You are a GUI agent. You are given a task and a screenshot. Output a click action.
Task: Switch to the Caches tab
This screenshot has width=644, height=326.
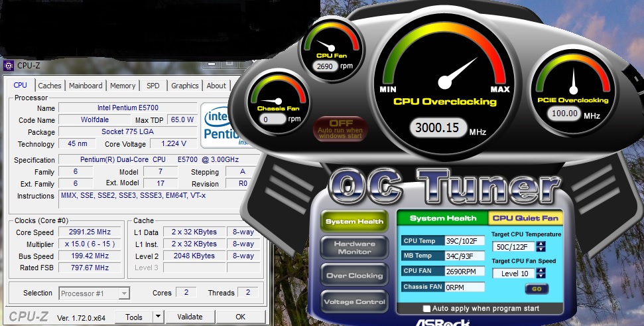tap(50, 86)
